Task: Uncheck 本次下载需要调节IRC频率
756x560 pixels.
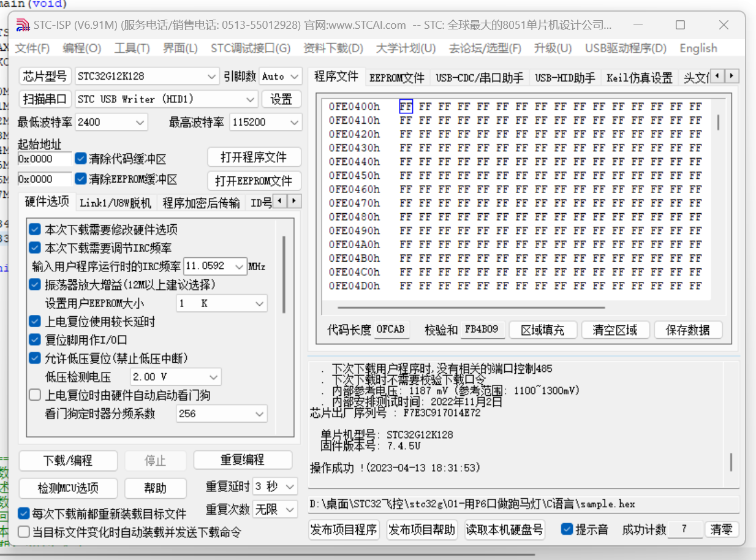Action: point(35,248)
